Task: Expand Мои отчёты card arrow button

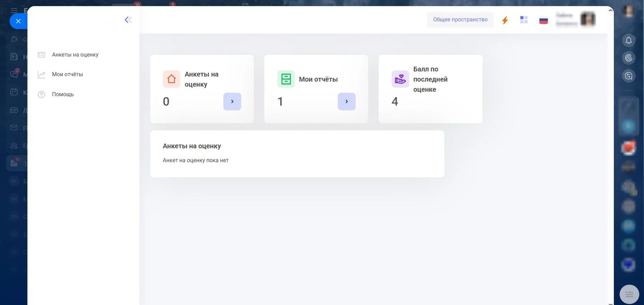Action: click(x=347, y=102)
